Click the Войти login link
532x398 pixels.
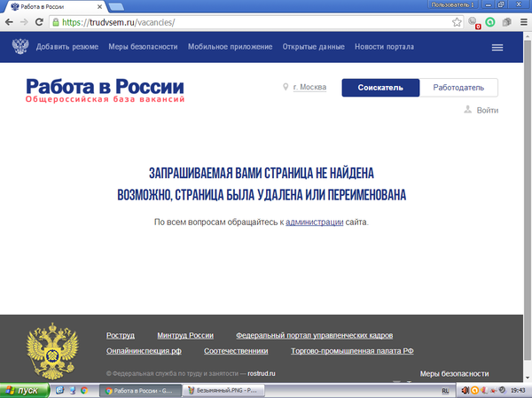(487, 111)
